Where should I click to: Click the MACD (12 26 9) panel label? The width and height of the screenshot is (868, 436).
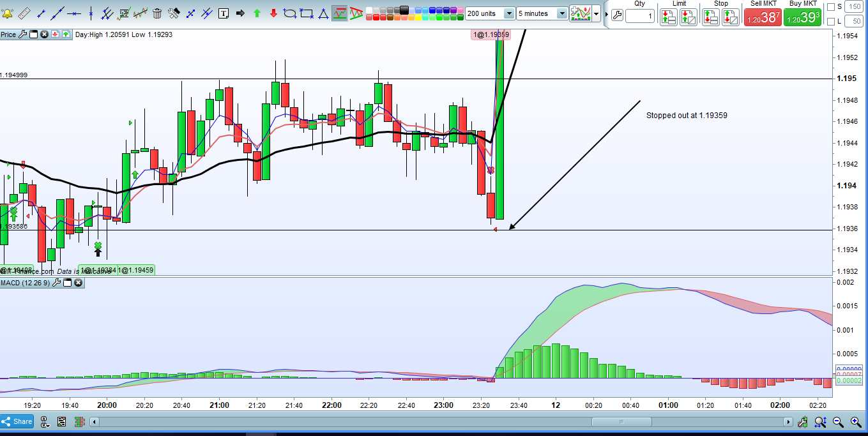click(x=26, y=283)
